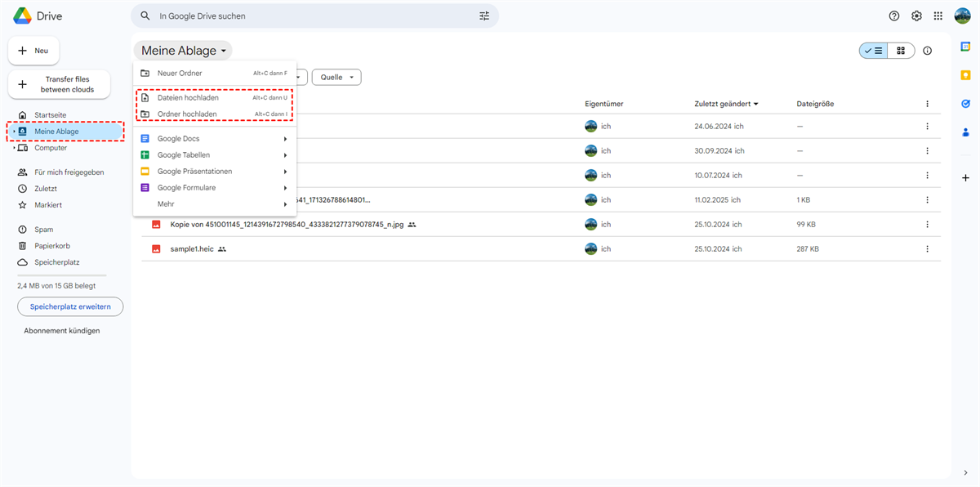Open Google Keep side panel icon
980x487 pixels.
[965, 75]
